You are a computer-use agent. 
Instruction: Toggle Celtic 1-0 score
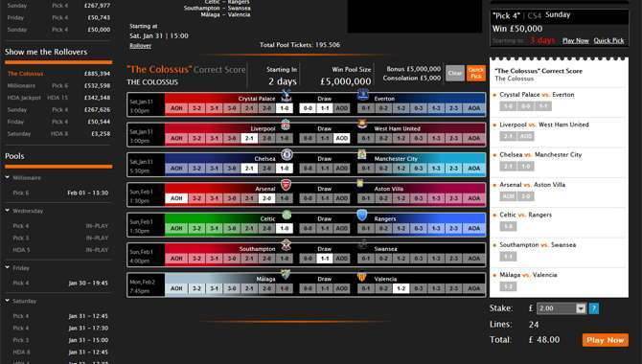[285, 229]
